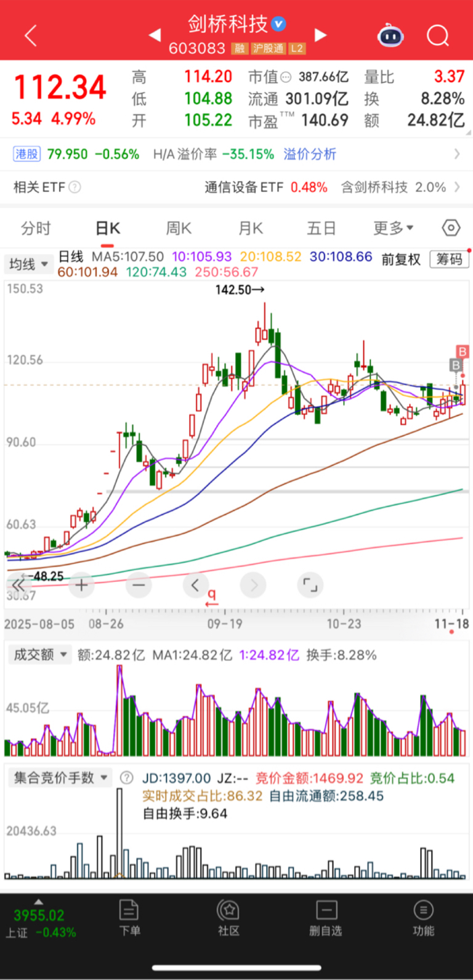
Task: Expand the 港股 premium row chevron
Action: pyautogui.click(x=457, y=154)
